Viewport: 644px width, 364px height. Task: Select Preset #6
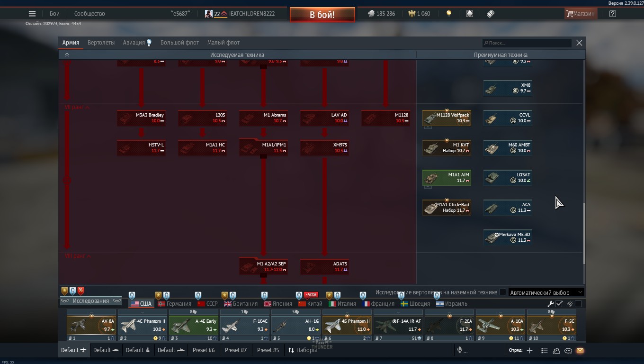coord(204,350)
